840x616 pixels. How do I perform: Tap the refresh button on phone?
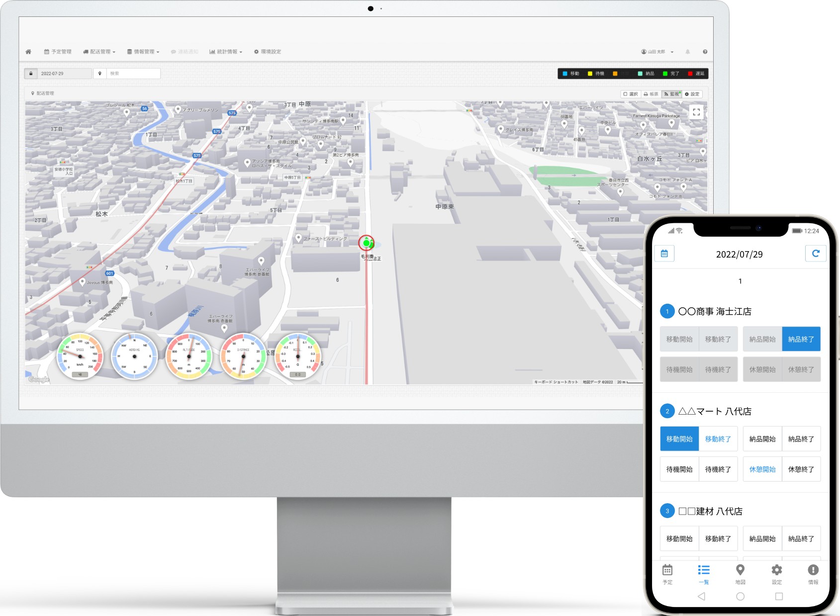click(x=815, y=254)
